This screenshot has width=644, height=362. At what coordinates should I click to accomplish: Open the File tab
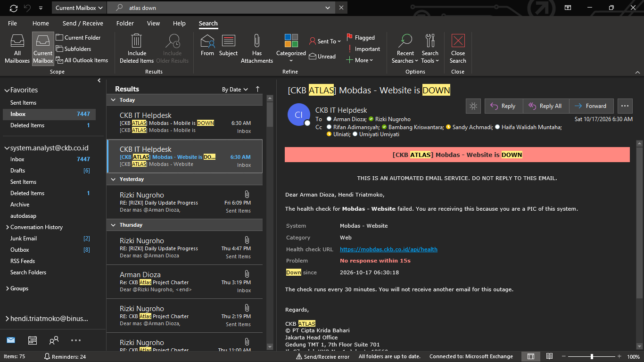click(12, 23)
